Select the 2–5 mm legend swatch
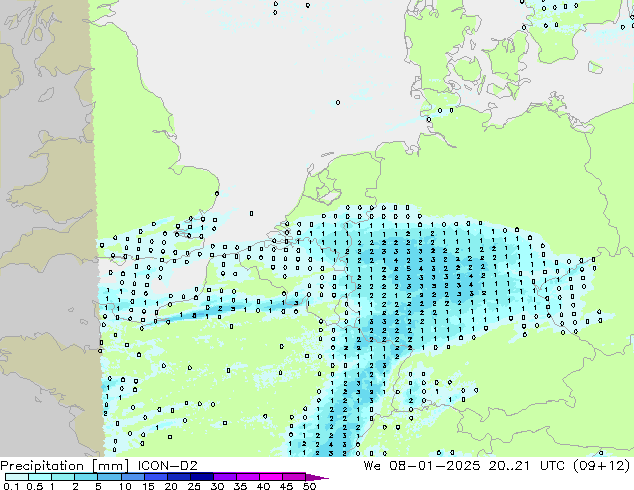Screen dimensions: 634x490 pyautogui.click(x=86, y=477)
